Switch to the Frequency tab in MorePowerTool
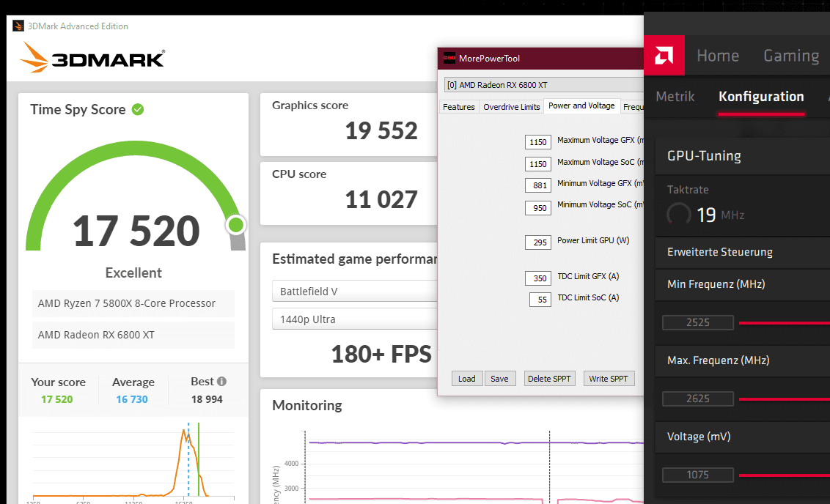Screen dimensions: 830x504 pyautogui.click(x=633, y=107)
